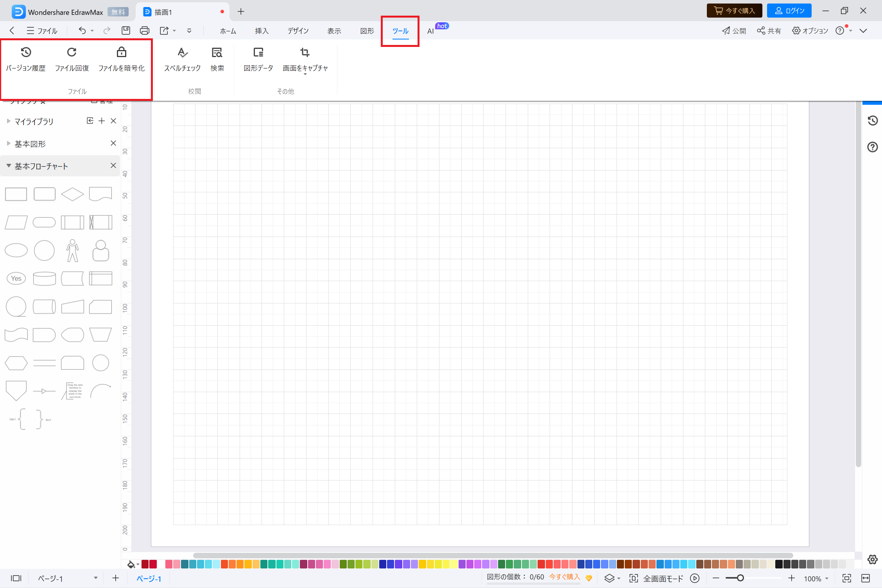Click the file recovery icon
The width and height of the screenshot is (882, 588).
tap(72, 52)
